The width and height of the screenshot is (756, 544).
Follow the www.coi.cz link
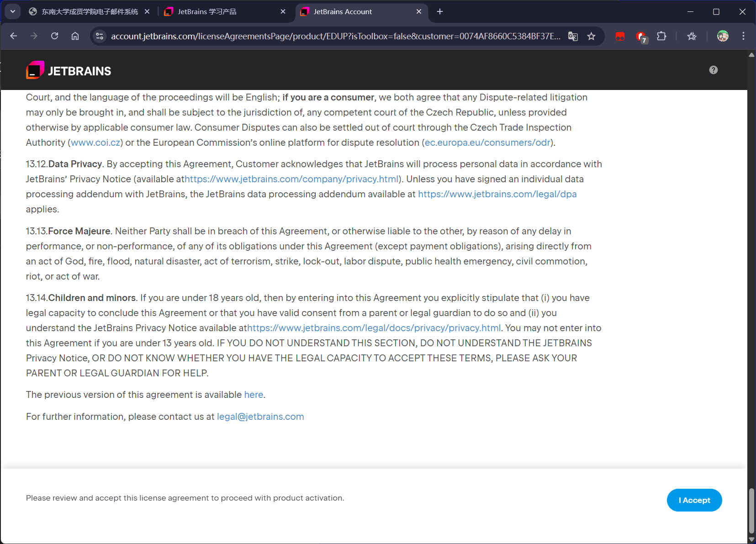(x=95, y=143)
